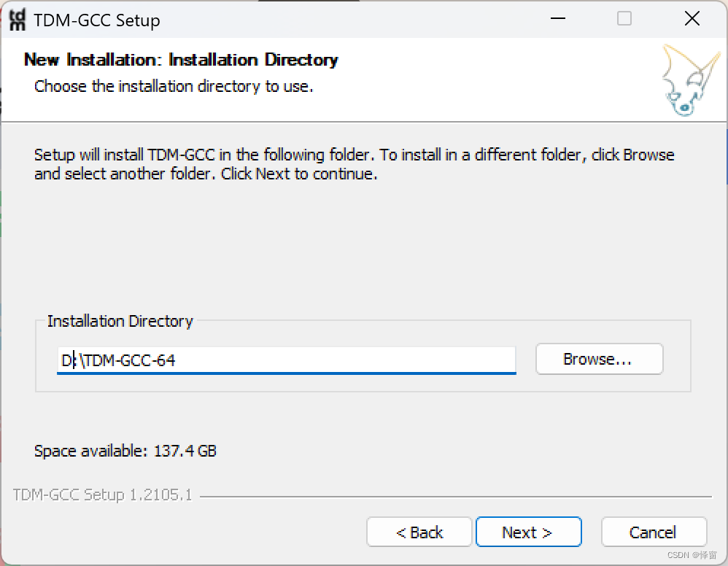Open the Browse folder dialog
This screenshot has height=566, width=728.
(x=598, y=360)
